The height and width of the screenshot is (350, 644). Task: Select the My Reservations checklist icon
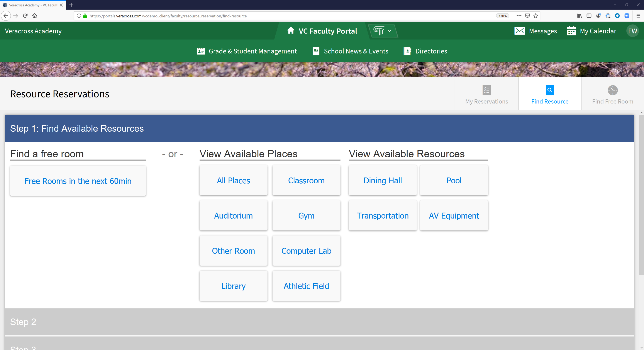point(486,90)
